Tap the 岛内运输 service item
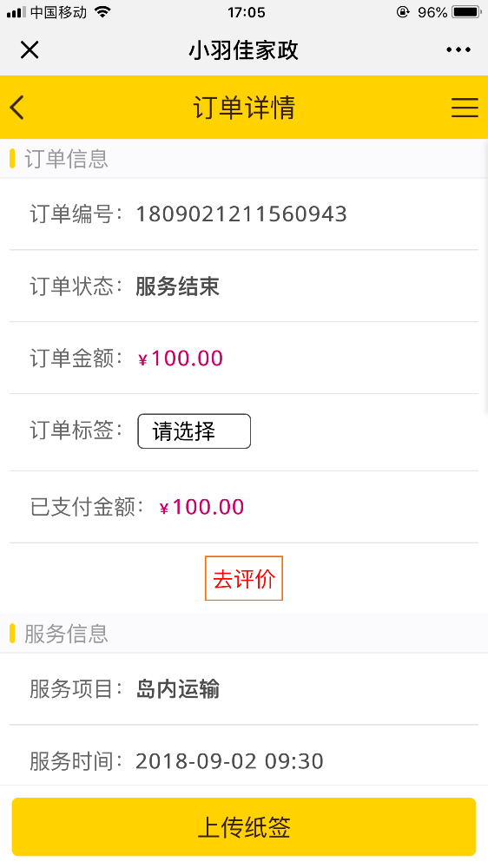Viewport: 488px width, 868px height. coord(177,689)
